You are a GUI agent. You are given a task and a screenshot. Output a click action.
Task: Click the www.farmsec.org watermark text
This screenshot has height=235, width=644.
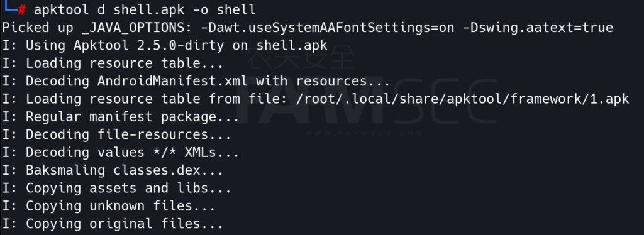coord(364,133)
